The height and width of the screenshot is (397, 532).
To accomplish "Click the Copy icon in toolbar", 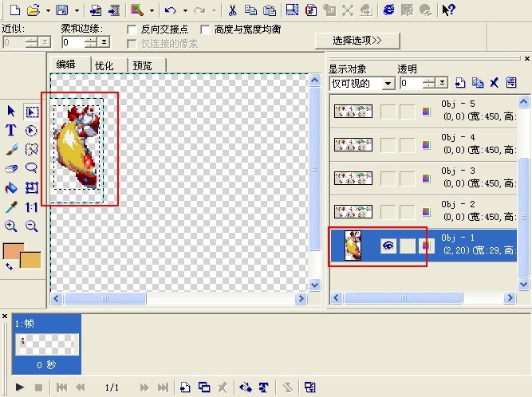I will click(x=250, y=10).
